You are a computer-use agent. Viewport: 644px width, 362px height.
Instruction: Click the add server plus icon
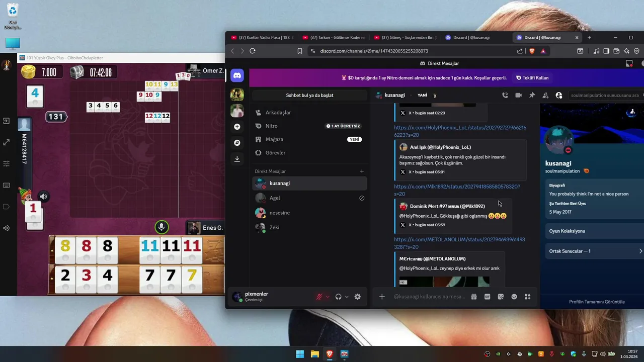[237, 127]
